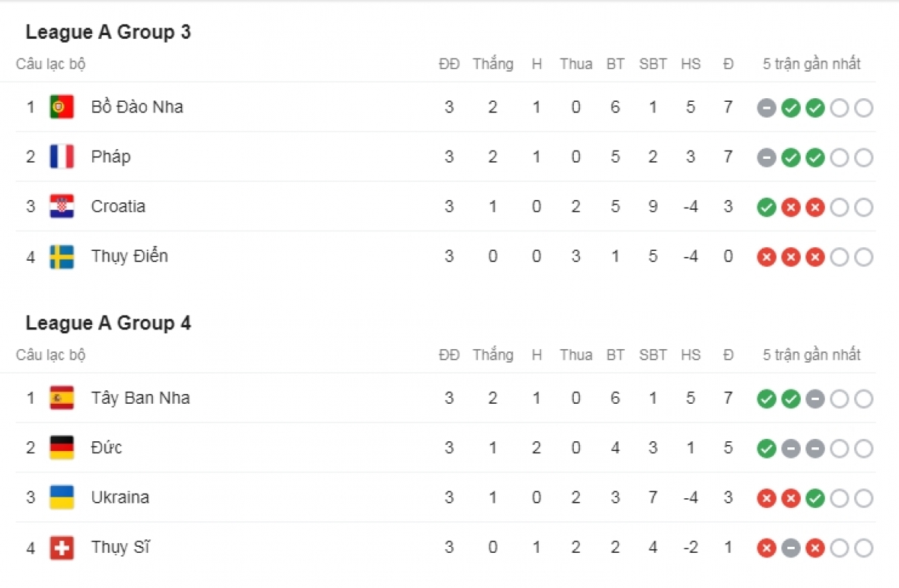Click Group 4 5 trận gần nhất header
This screenshot has height=588, width=899.
pyautogui.click(x=811, y=355)
